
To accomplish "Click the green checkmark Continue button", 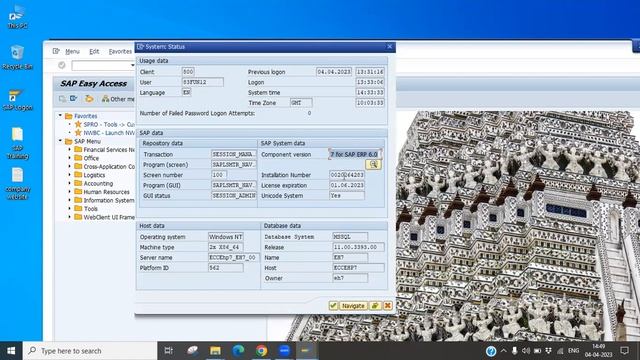I will 333,305.
